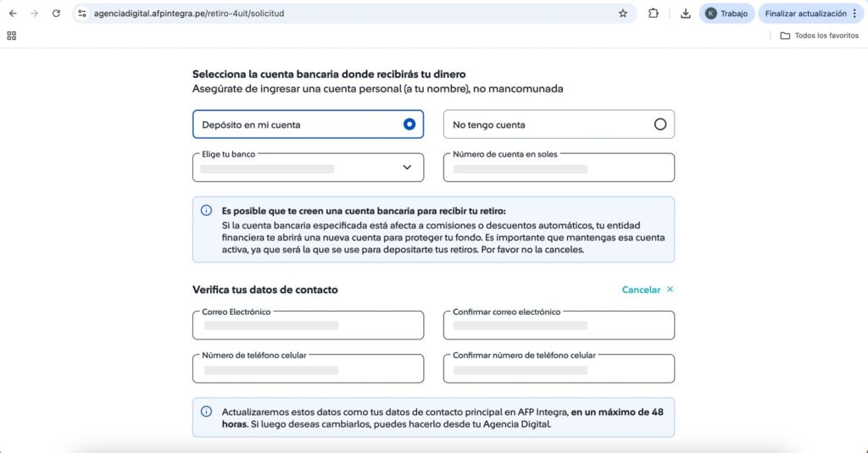This screenshot has height=453, width=868.
Task: Reload the page with the refresh icon
Action: pos(56,14)
